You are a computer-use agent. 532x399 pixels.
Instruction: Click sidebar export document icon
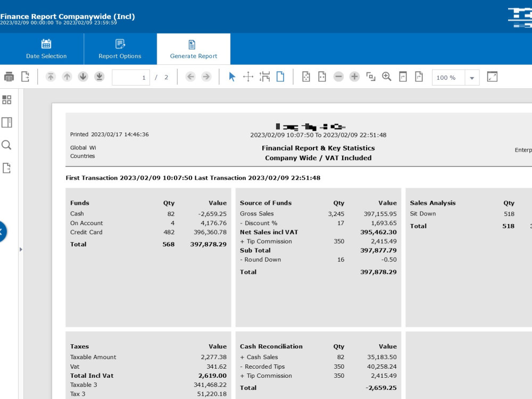(7, 168)
